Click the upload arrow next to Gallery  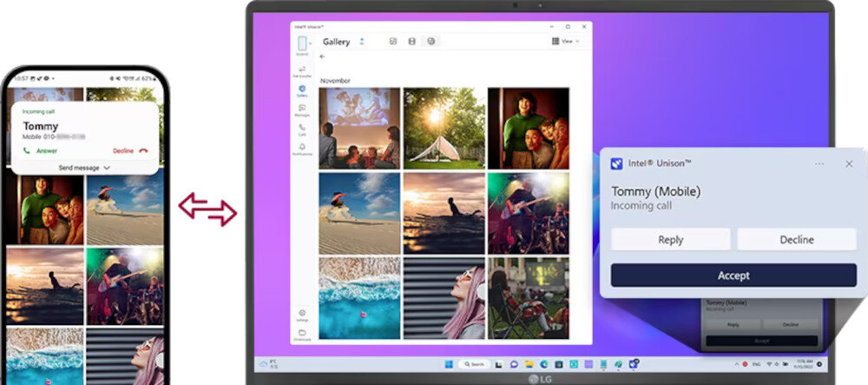[x=362, y=42]
